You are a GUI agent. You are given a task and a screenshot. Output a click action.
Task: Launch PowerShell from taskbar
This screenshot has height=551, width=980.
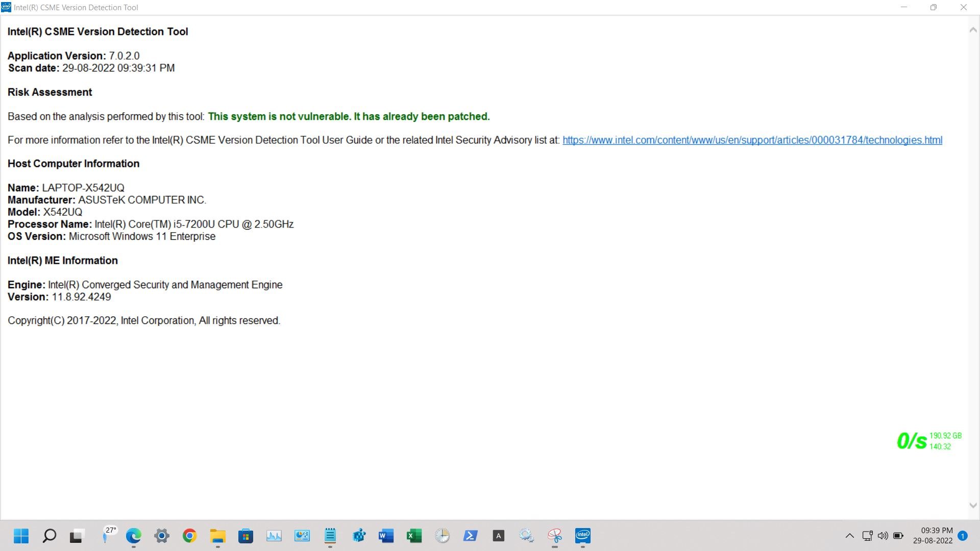tap(471, 536)
